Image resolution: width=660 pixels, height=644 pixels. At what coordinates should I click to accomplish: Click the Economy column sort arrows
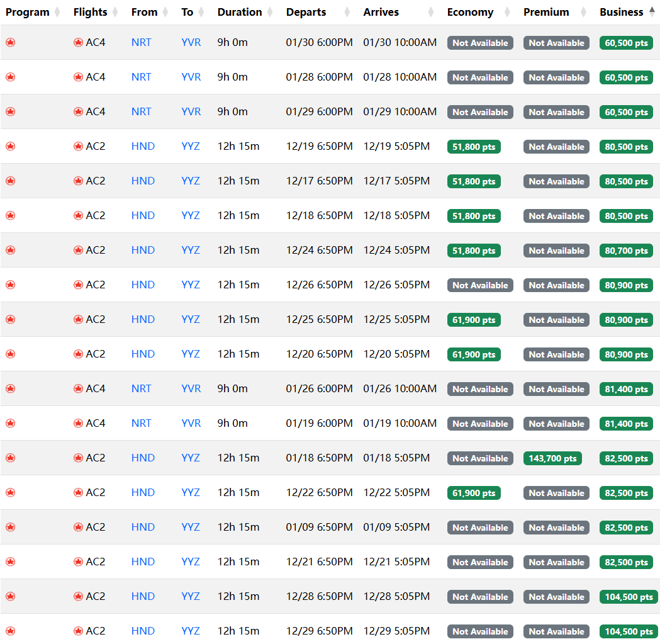pos(507,12)
